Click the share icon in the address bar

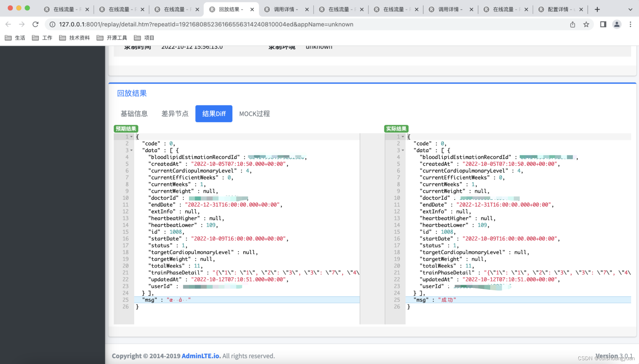click(x=572, y=24)
